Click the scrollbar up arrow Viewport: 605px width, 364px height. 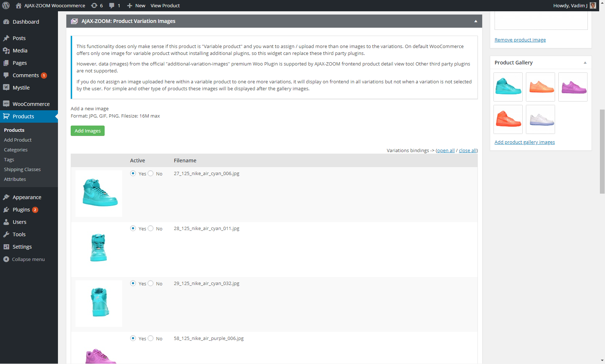click(x=602, y=3)
